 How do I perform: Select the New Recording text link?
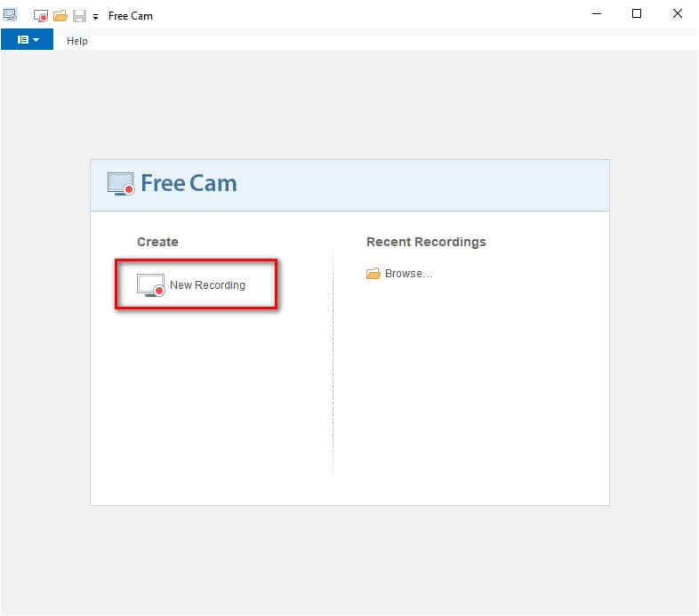click(x=207, y=285)
